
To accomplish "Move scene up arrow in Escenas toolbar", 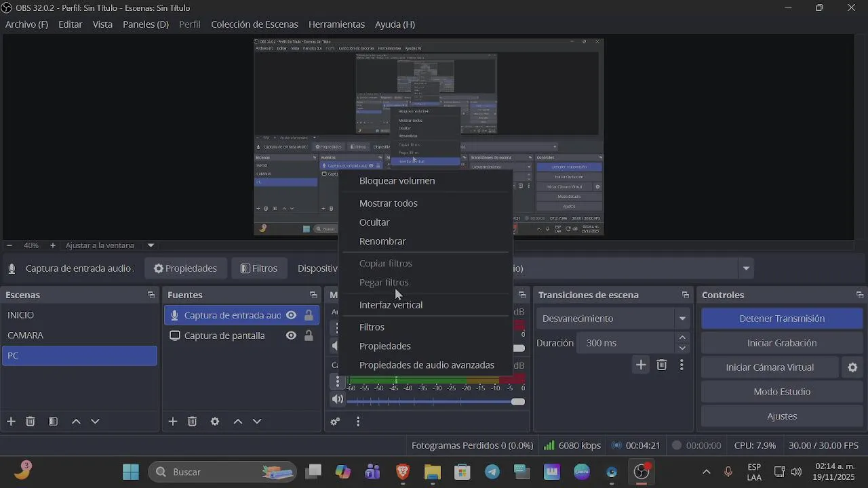I will coord(76,422).
